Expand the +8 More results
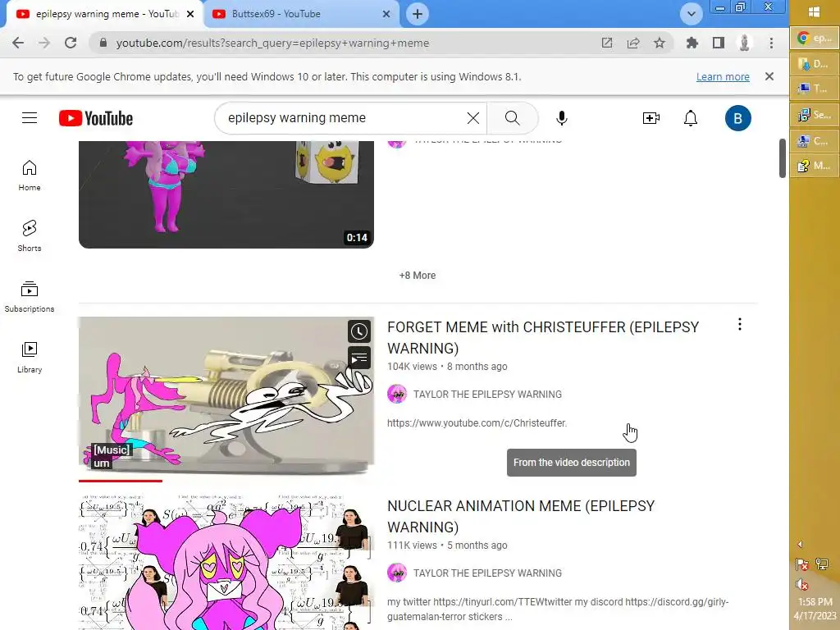Screen dimensions: 840x630 [x=418, y=276]
